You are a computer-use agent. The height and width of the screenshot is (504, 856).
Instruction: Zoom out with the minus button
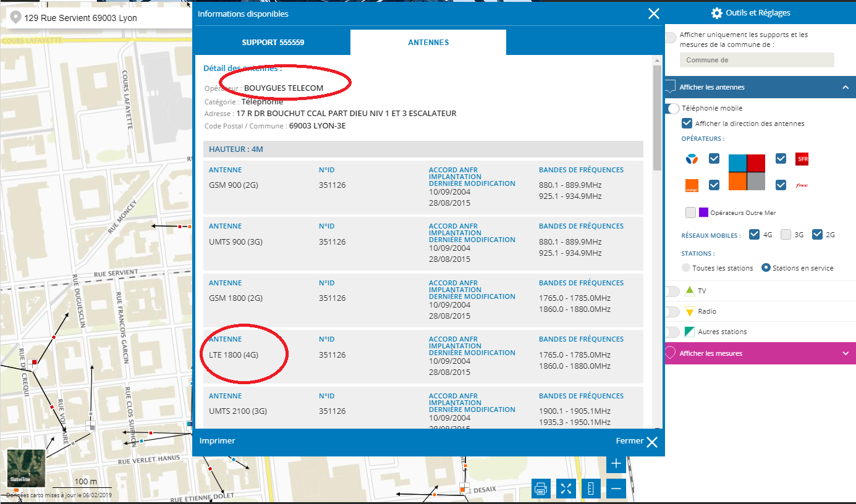(x=616, y=489)
